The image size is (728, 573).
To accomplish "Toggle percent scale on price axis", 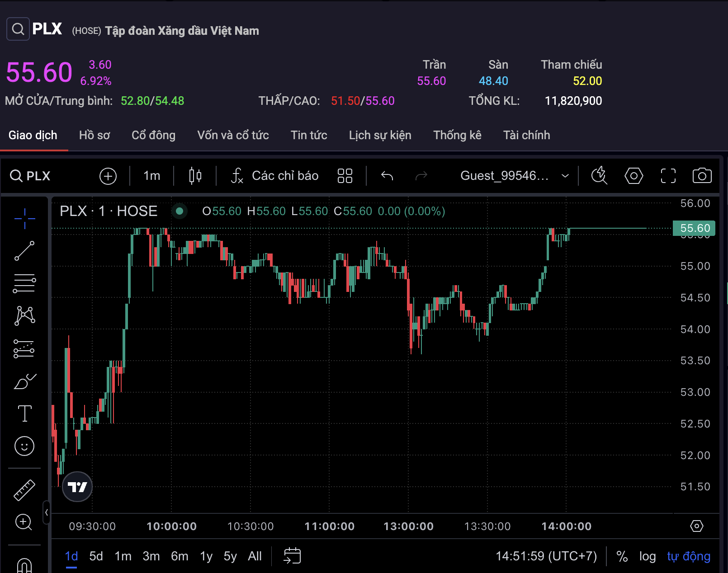I will (622, 556).
